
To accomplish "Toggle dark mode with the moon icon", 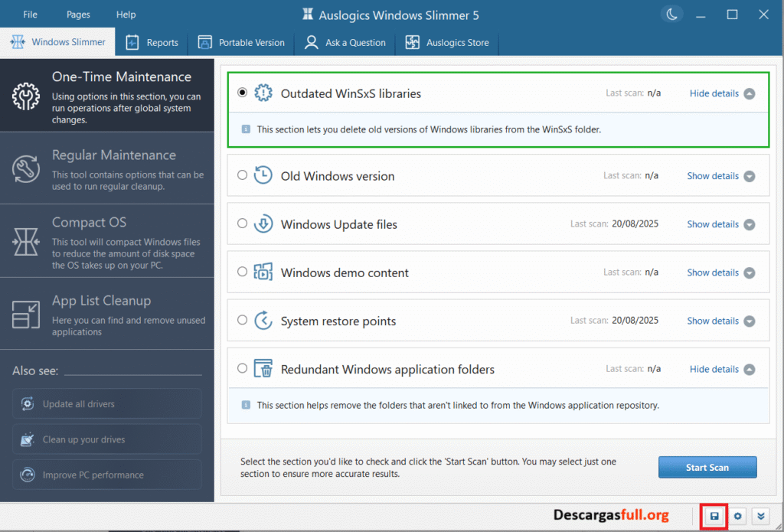I will [671, 13].
